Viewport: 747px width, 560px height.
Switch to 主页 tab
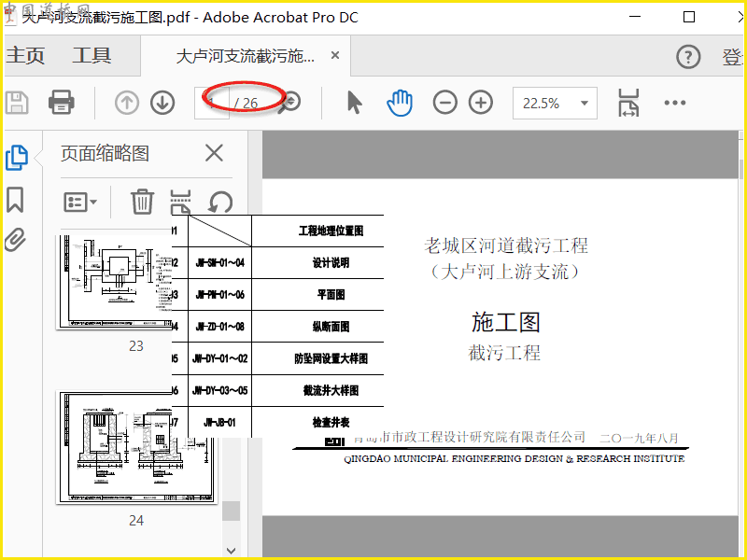[25, 56]
